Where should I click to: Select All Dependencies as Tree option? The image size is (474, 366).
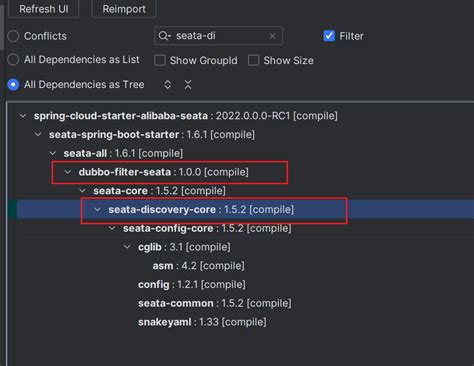(13, 85)
